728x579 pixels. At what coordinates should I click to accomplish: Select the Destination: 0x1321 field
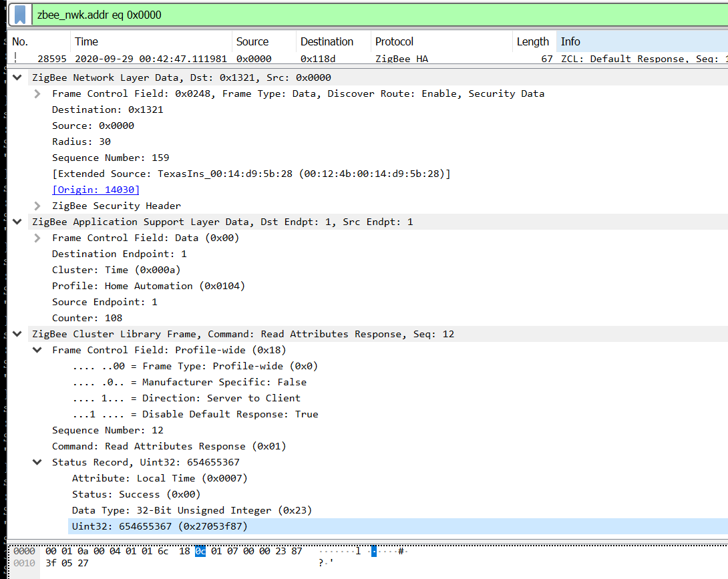[108, 110]
